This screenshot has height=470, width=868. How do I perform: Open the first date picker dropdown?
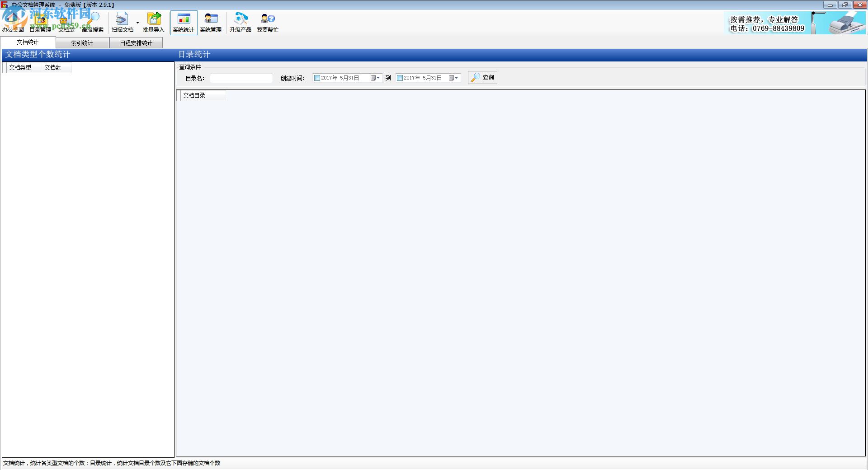(x=375, y=78)
